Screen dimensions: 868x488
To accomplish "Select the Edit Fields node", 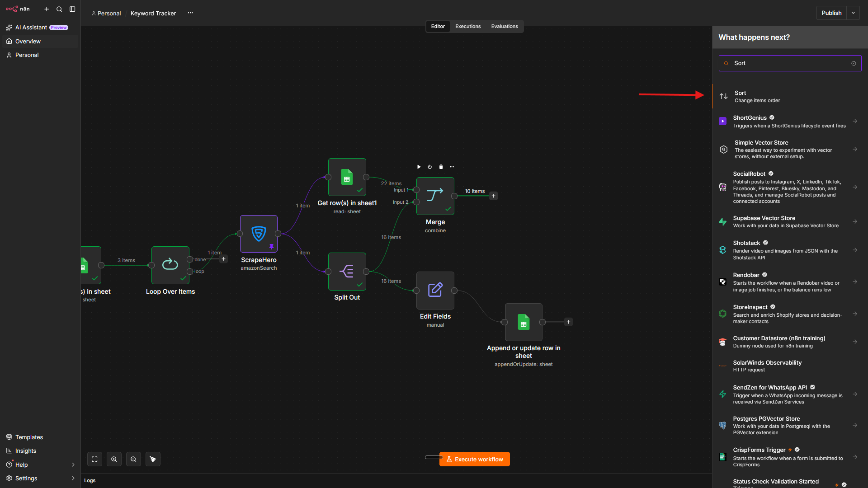I will point(435,290).
